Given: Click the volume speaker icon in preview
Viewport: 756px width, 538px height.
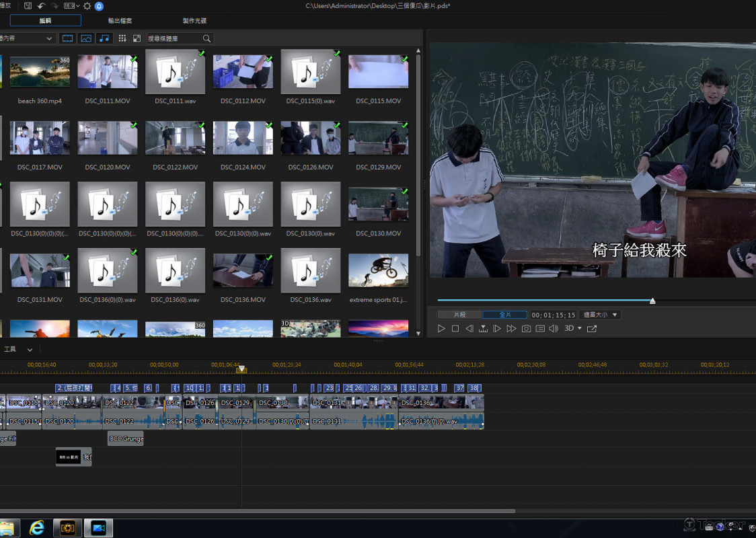Looking at the screenshot, I should 553,329.
